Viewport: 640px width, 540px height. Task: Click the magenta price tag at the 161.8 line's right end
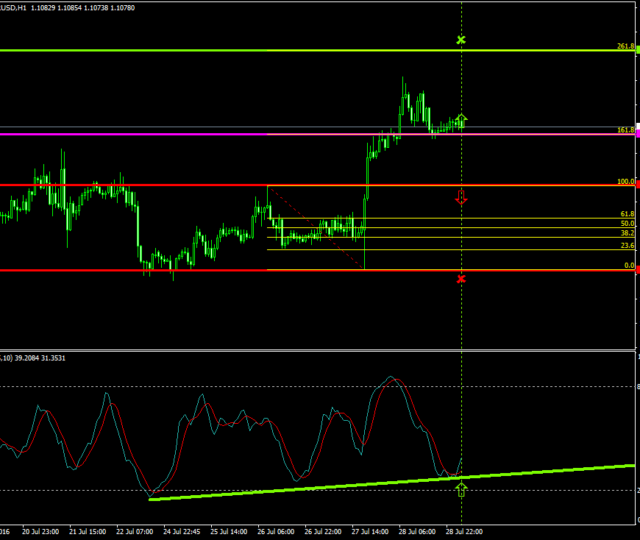pyautogui.click(x=636, y=133)
